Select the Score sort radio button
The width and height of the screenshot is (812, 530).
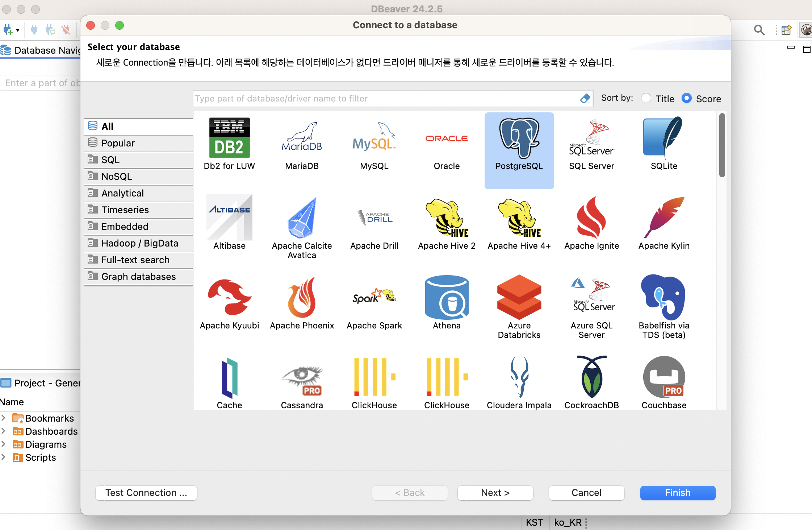coord(686,98)
